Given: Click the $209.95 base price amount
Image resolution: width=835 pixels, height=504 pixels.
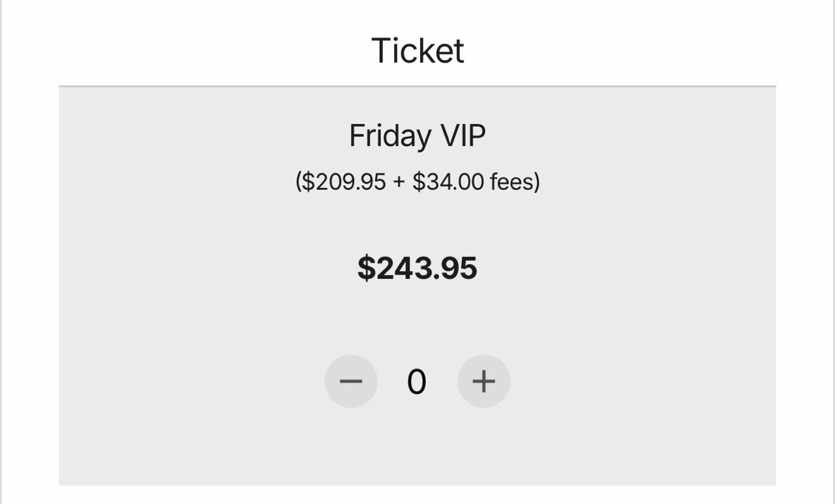Looking at the screenshot, I should point(344,181).
